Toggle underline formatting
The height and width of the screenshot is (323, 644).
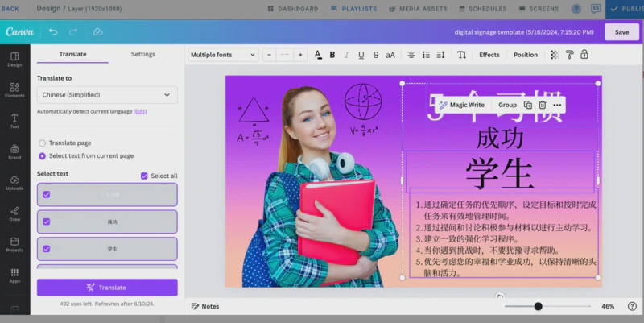(361, 55)
